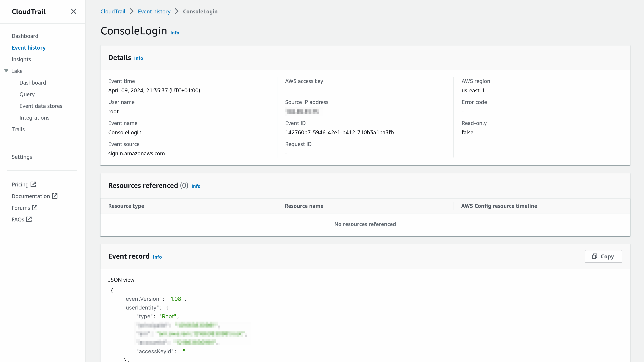Viewport: 644px width, 362px height.
Task: Navigate to Event history breadcrumb
Action: (154, 11)
